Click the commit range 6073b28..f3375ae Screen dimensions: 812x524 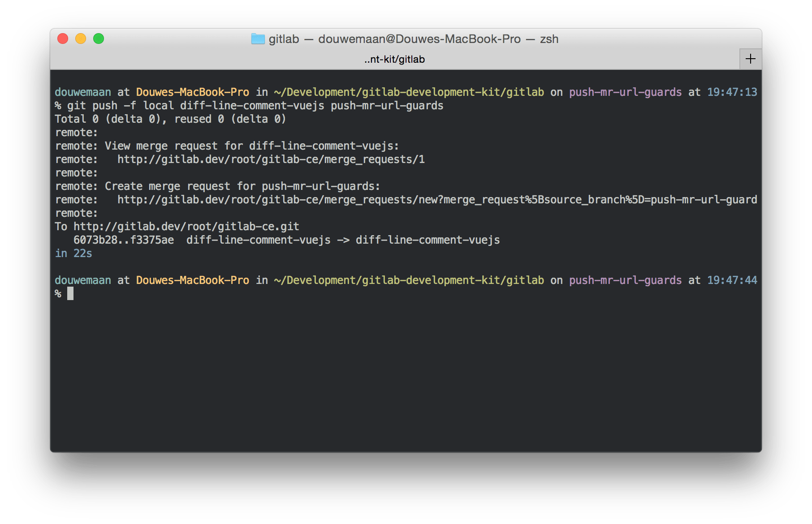pyautogui.click(x=123, y=240)
